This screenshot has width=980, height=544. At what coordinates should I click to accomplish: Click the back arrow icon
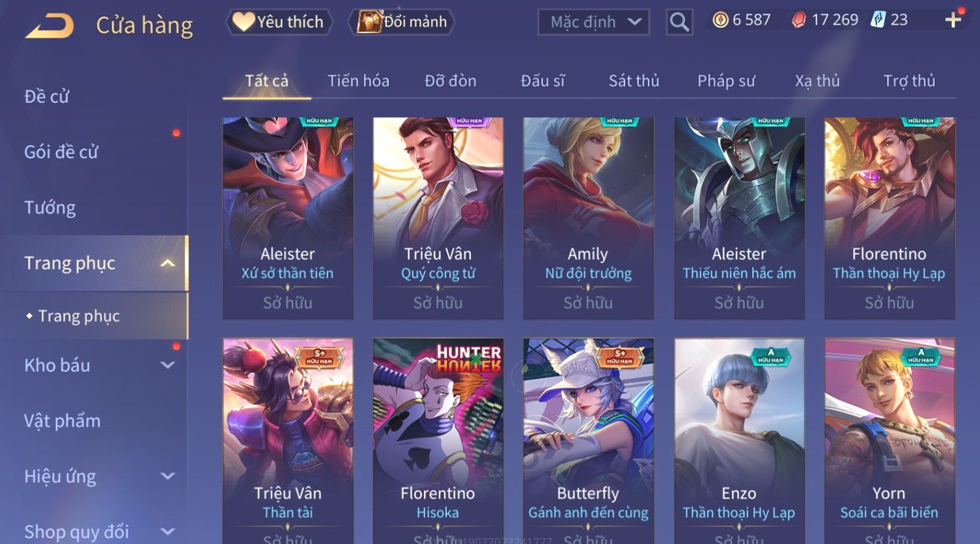(49, 26)
